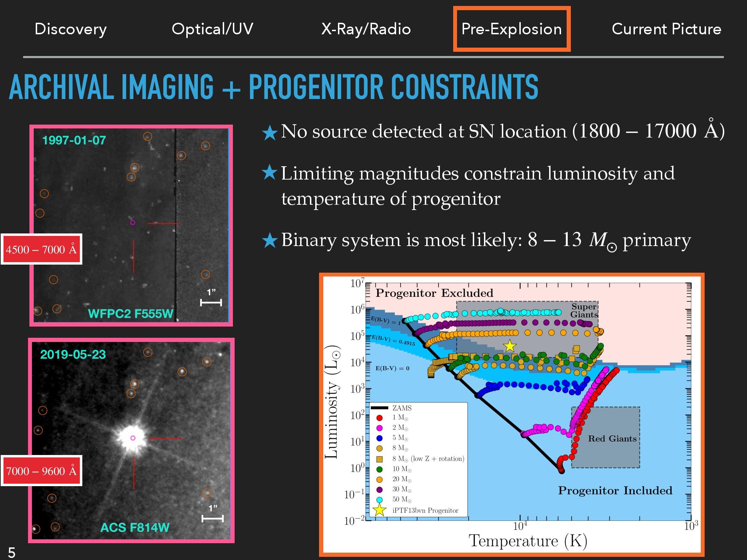Viewport: 747px width, 560px height.
Task: Click the green 10 M☉ legend dot
Action: (379, 469)
